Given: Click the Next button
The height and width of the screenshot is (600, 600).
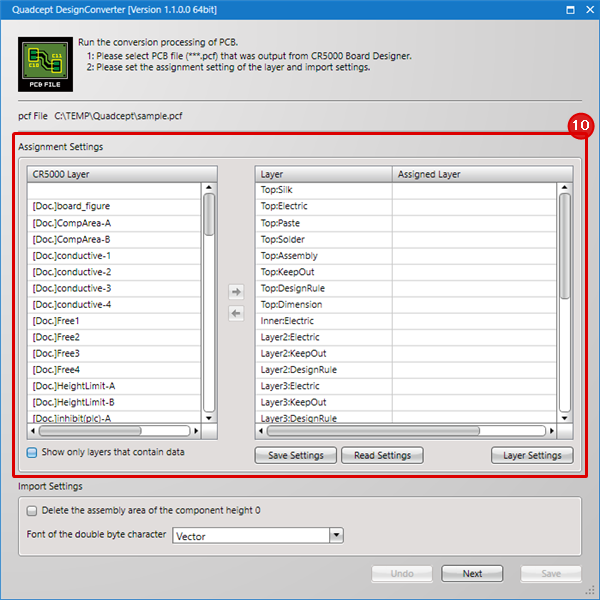Looking at the screenshot, I should (472, 574).
